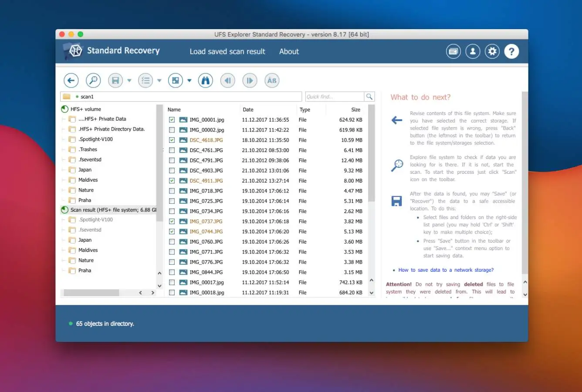The height and width of the screenshot is (392, 582).
Task: Sort files by the Size column header
Action: point(356,110)
